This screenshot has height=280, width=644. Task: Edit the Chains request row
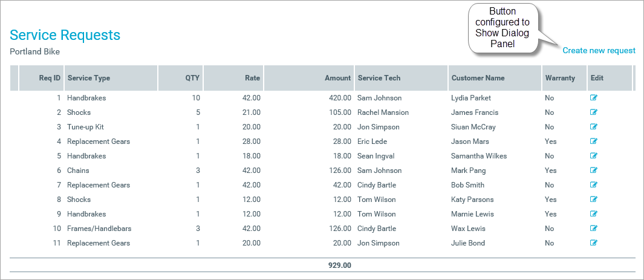pos(593,170)
